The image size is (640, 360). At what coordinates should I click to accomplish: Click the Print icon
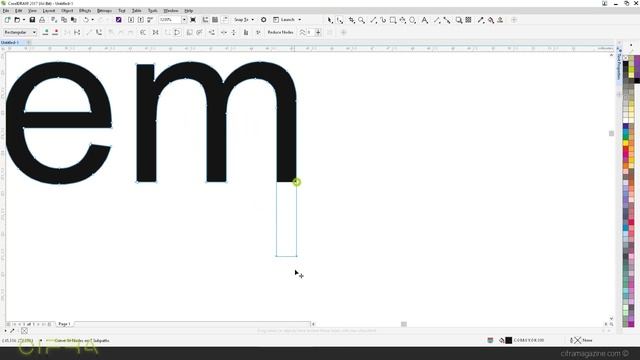pos(42,20)
